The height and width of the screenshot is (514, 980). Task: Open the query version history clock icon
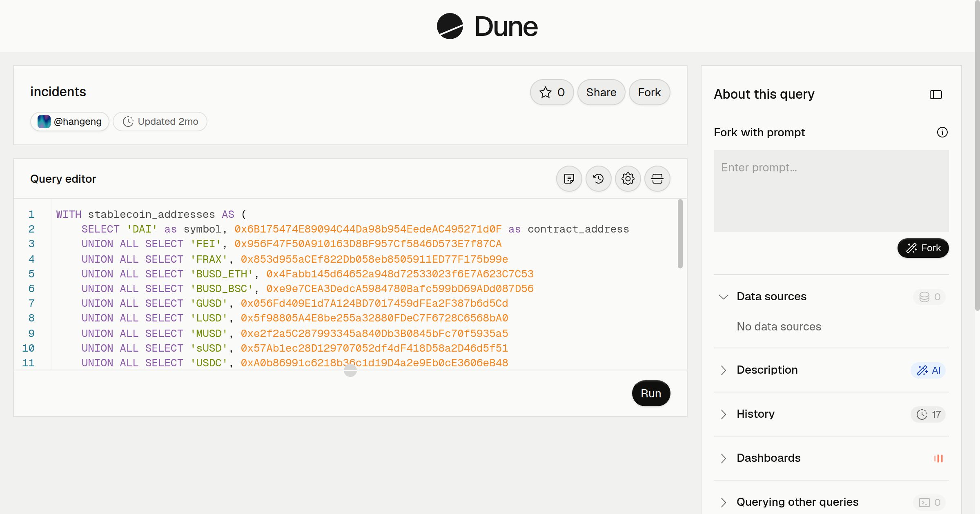[x=599, y=179]
